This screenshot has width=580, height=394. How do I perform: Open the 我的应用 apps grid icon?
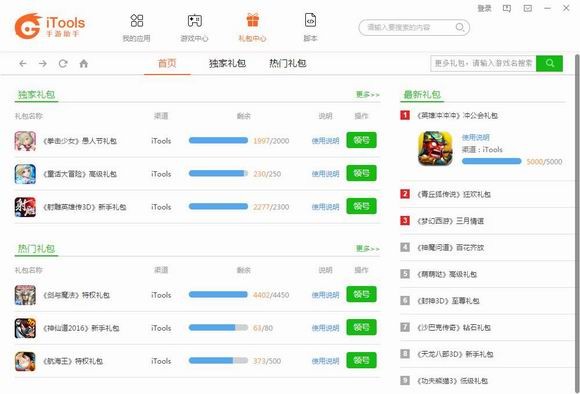click(136, 21)
